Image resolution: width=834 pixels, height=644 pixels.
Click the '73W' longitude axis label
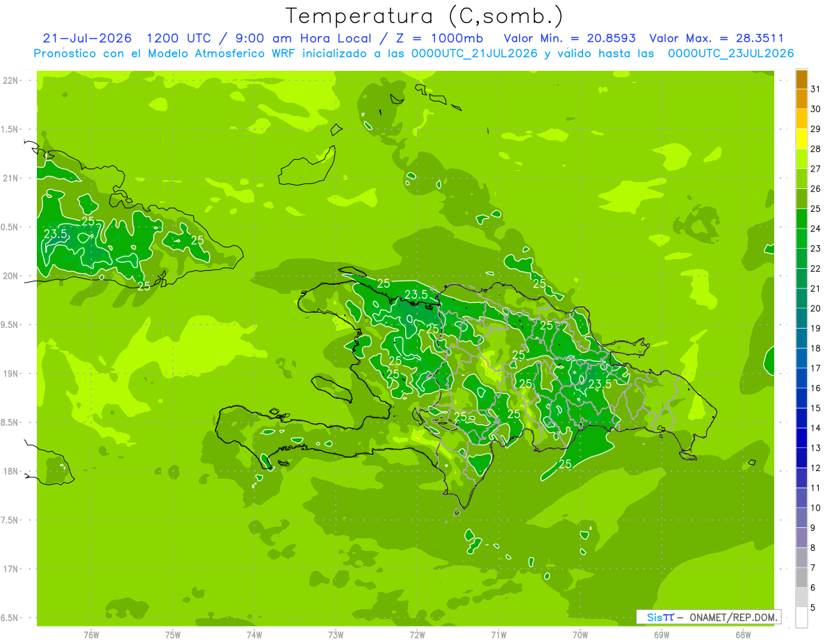tap(336, 634)
